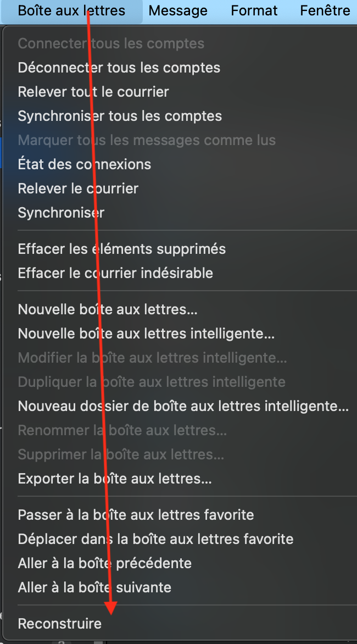Click Exporter la boîte aux lettres…
This screenshot has width=357, height=644.
pos(115,479)
